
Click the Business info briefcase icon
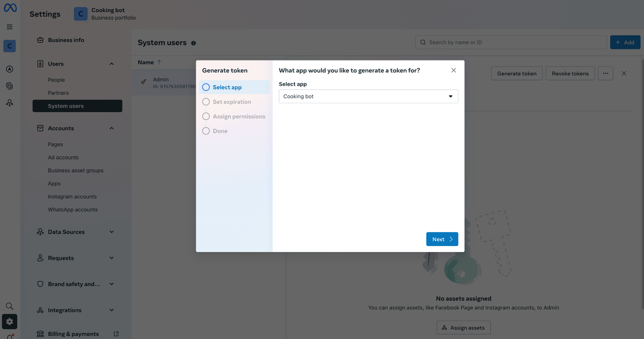tap(40, 40)
